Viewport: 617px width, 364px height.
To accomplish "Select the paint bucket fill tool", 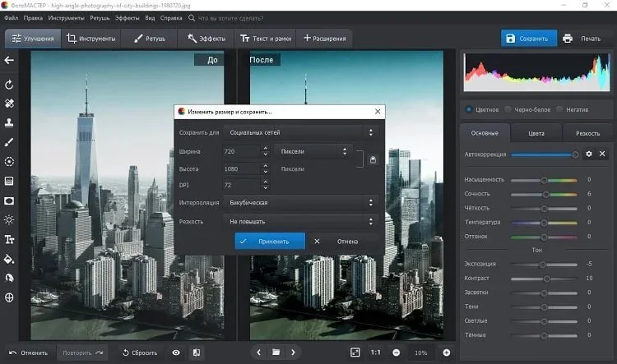I will coord(9,259).
